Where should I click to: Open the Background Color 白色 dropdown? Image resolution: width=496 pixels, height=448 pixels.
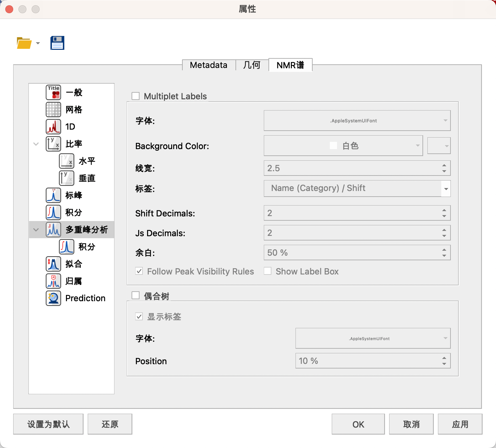343,145
